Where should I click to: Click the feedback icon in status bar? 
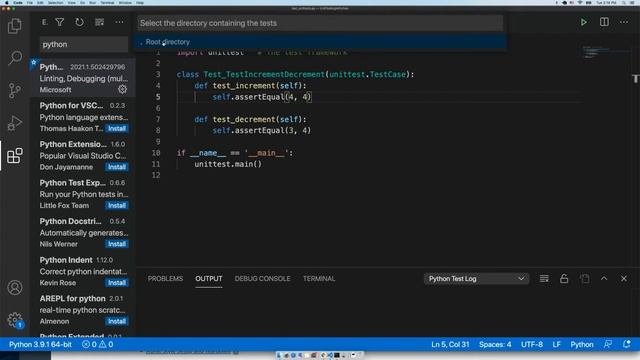coord(608,344)
